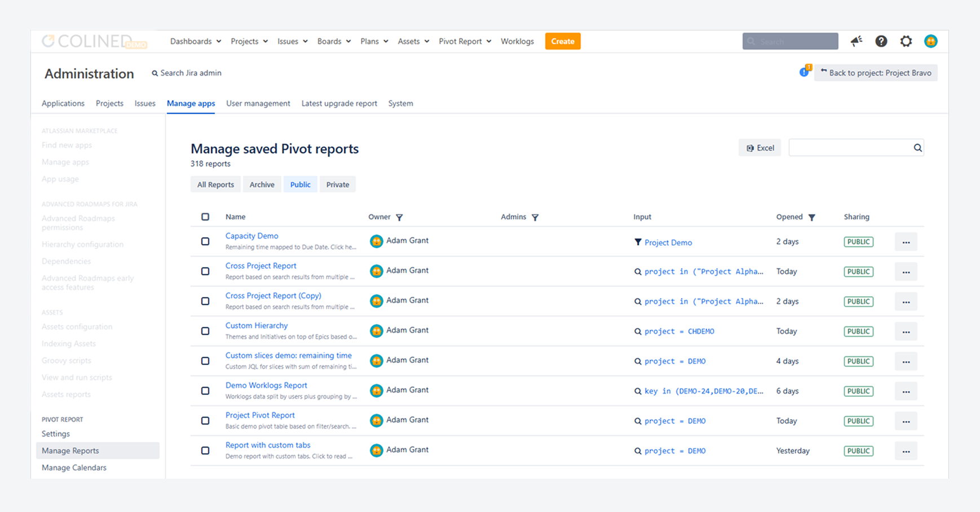Open the feedback megaphone icon
The image size is (980, 512).
click(857, 41)
